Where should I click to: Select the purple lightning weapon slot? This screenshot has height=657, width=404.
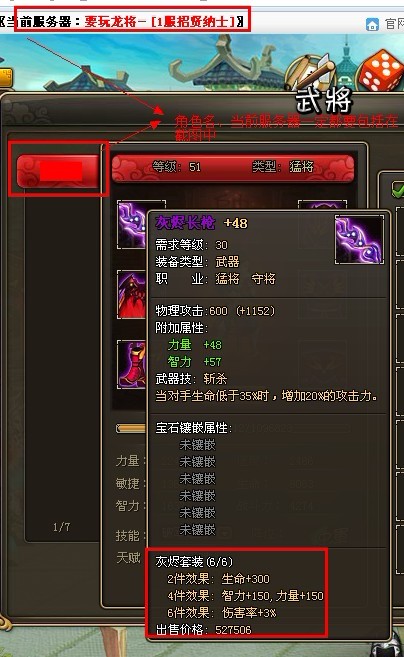coord(132,225)
